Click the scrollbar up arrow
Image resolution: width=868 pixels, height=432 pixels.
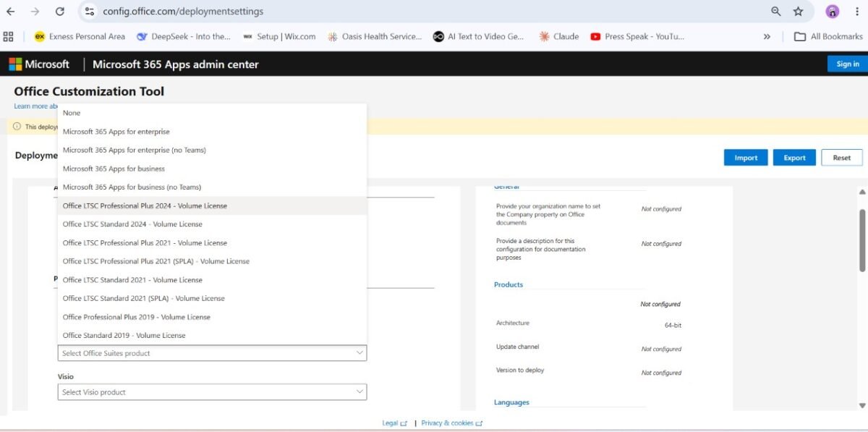[862, 192]
